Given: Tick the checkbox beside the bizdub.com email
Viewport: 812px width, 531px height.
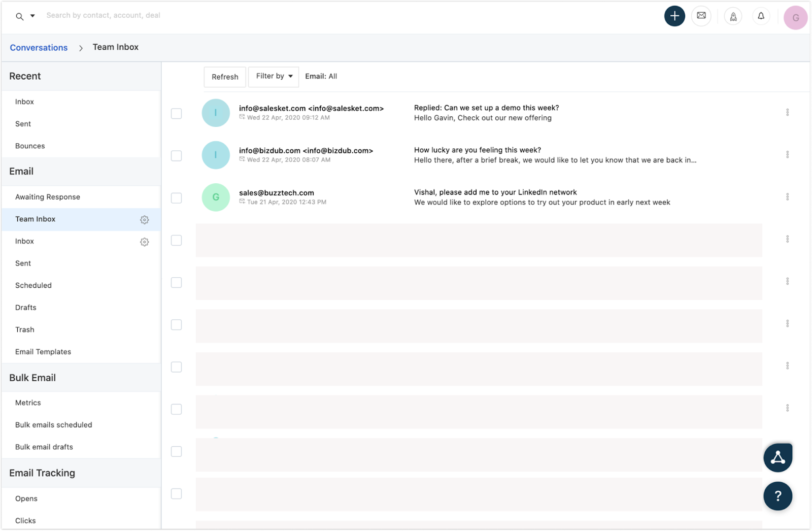Looking at the screenshot, I should pos(176,156).
